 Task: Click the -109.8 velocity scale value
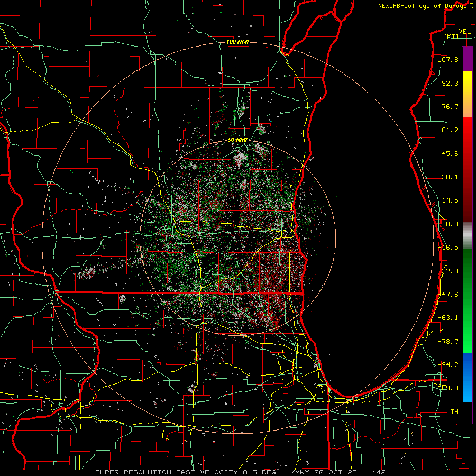(448, 388)
